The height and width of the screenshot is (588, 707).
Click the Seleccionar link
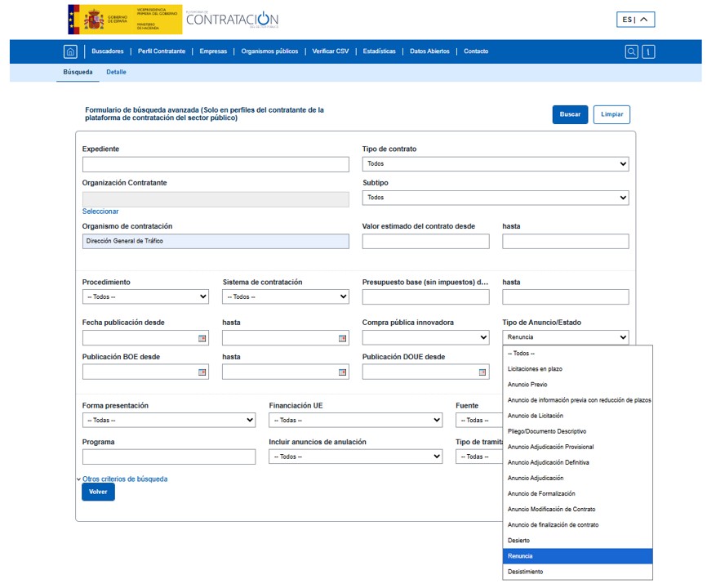pyautogui.click(x=100, y=212)
